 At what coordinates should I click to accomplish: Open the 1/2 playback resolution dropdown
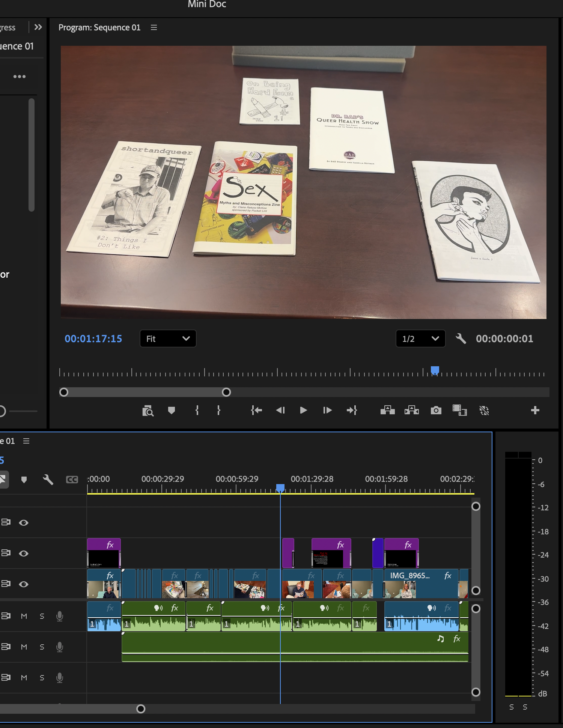point(420,339)
